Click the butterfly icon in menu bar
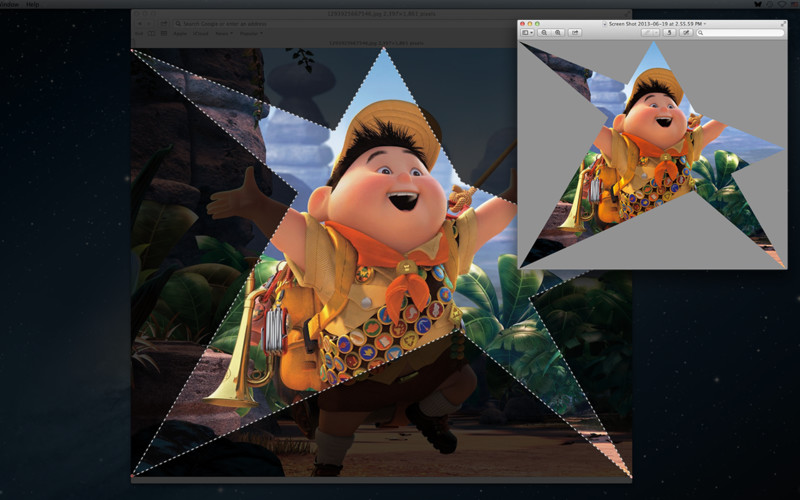The height and width of the screenshot is (500, 800). [758, 4]
